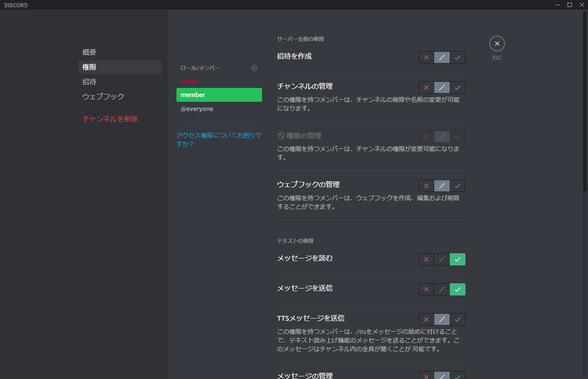Select the @everyone role

point(219,109)
